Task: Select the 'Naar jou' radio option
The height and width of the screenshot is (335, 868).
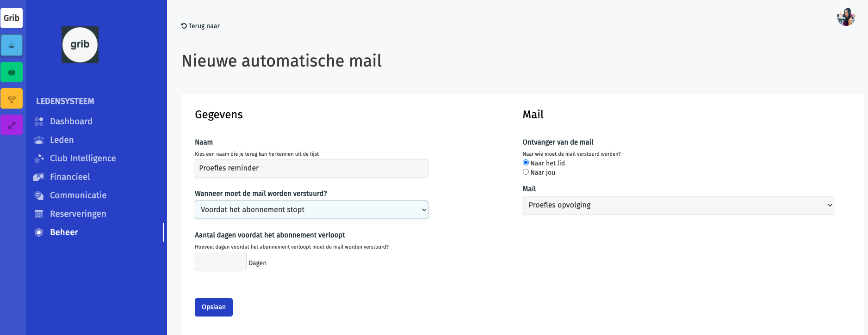Action: click(526, 172)
